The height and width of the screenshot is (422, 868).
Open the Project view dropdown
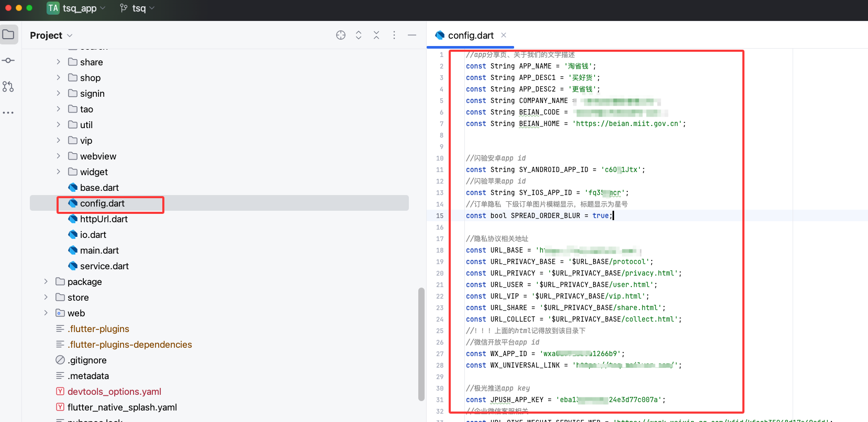pyautogui.click(x=51, y=36)
